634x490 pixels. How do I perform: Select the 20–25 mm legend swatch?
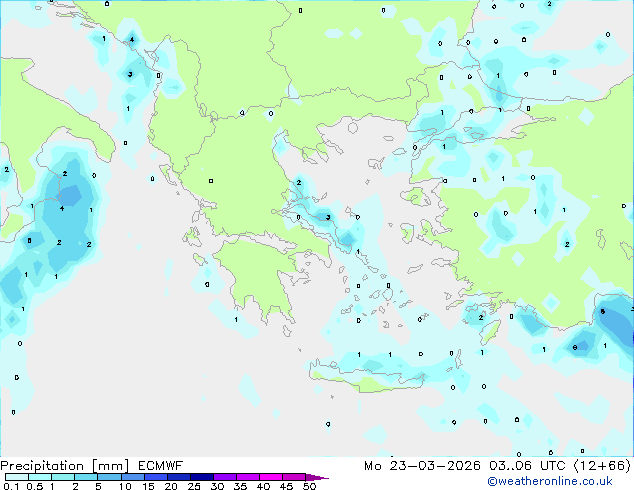178,477
